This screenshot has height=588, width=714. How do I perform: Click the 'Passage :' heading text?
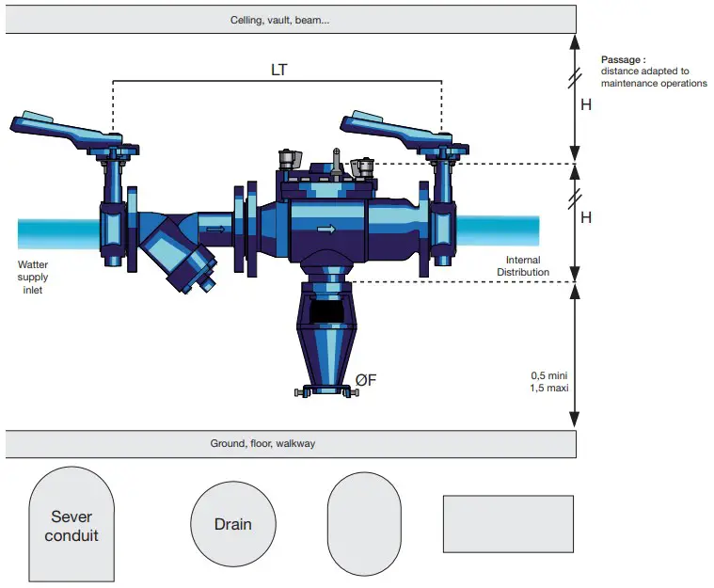(623, 59)
